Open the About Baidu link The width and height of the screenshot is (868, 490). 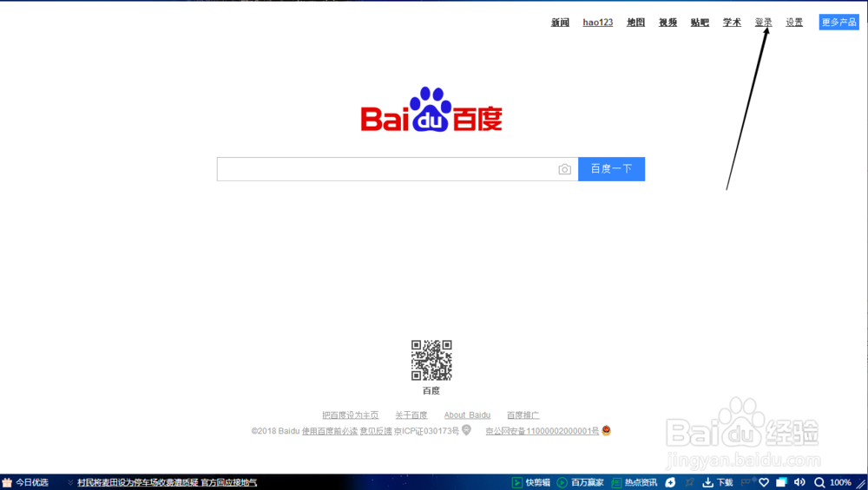(467, 415)
